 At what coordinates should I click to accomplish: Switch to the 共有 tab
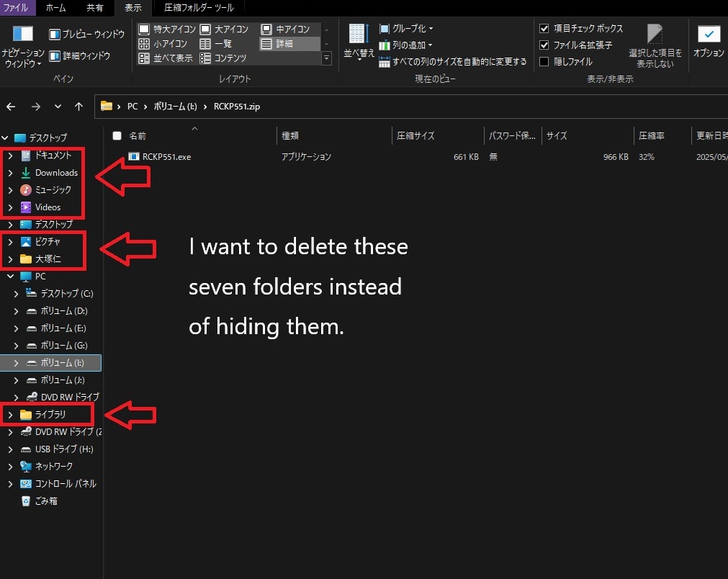pos(95,8)
